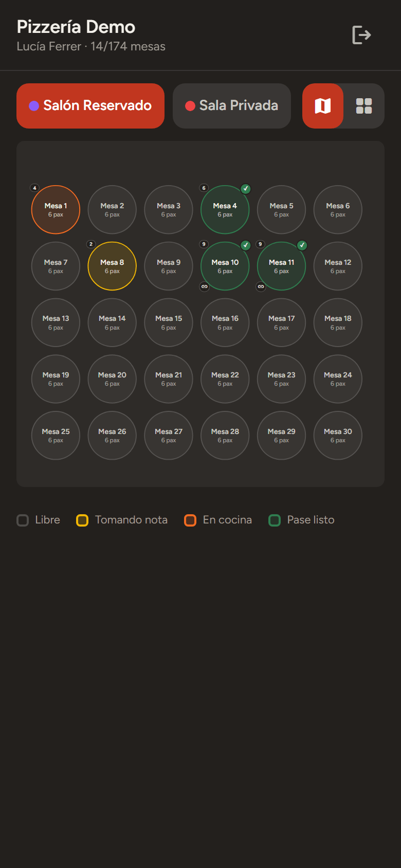Click the Tomando nota legend swatch
401x868 pixels.
point(82,520)
